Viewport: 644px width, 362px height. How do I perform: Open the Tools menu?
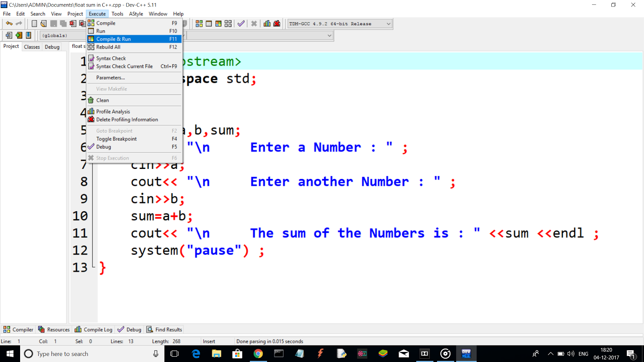[x=117, y=13]
